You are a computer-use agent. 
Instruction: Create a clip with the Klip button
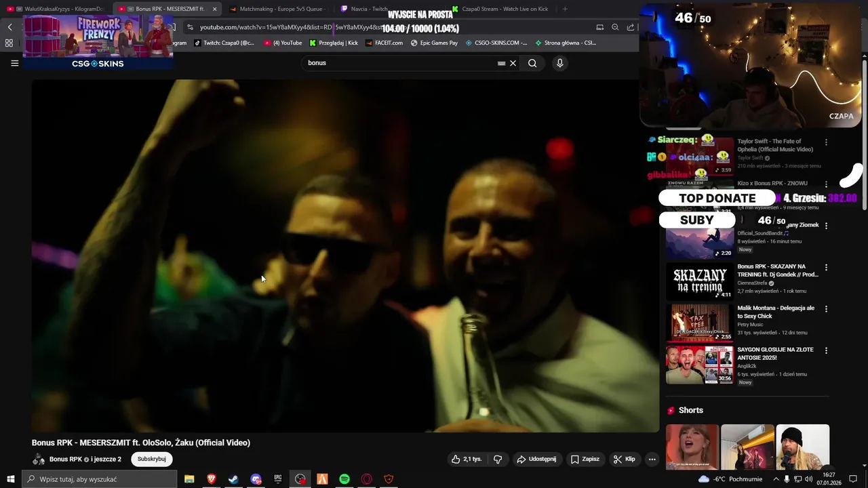625,459
